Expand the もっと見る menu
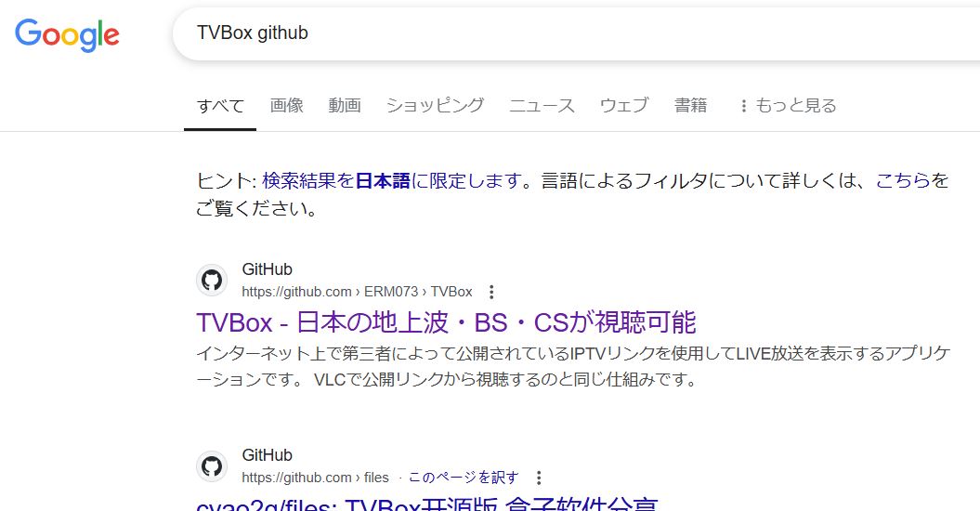The image size is (980, 511). (x=787, y=106)
